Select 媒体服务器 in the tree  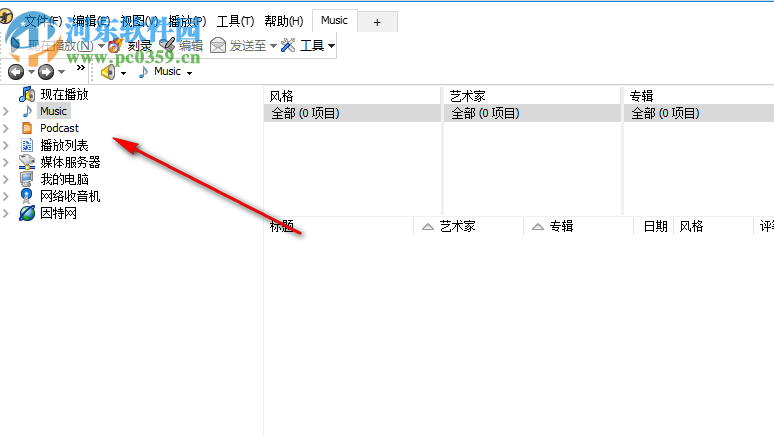pos(70,162)
